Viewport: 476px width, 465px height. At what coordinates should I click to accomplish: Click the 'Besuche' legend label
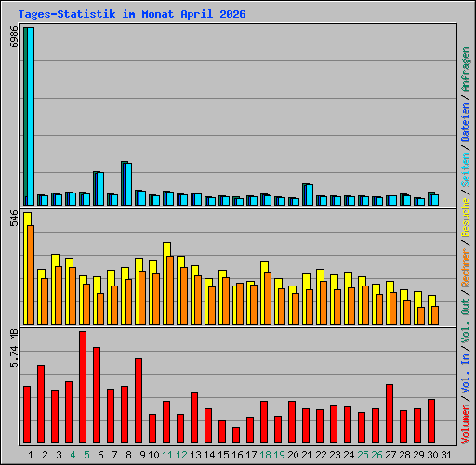point(466,218)
